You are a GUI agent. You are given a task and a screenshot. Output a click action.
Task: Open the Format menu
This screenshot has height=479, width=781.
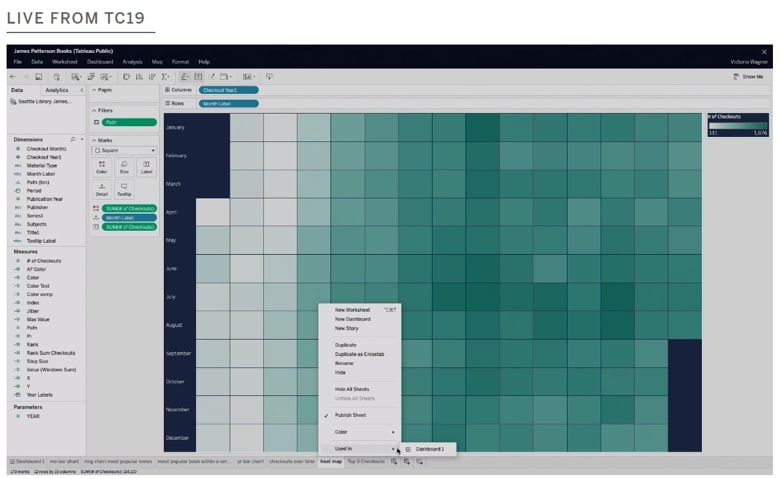pyautogui.click(x=180, y=62)
